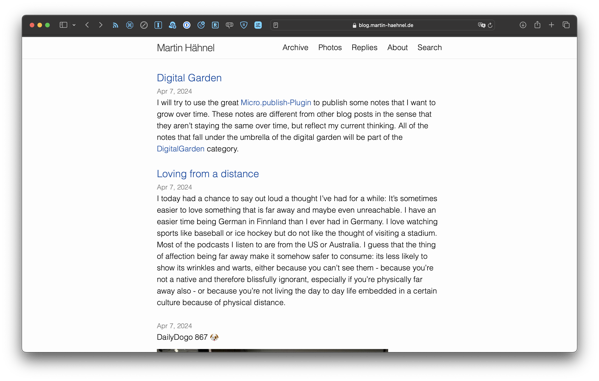Open the About navigation link
Viewport: 599px width, 381px height.
(x=397, y=47)
